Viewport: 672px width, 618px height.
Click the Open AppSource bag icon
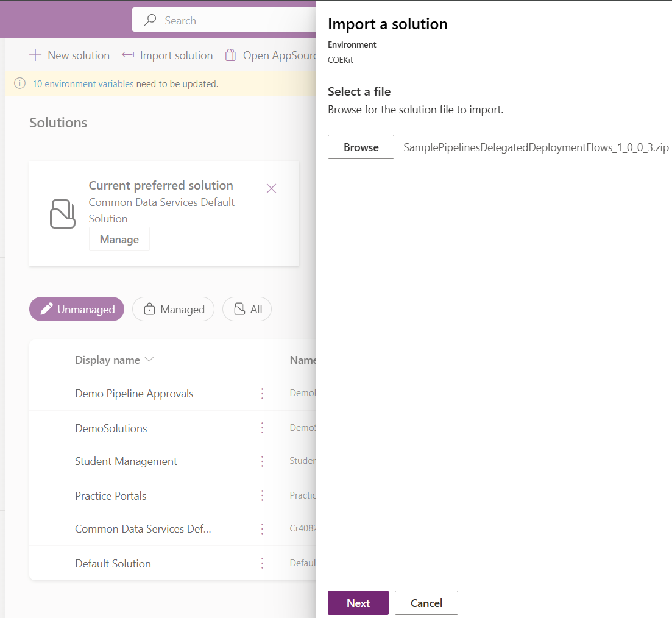[230, 55]
